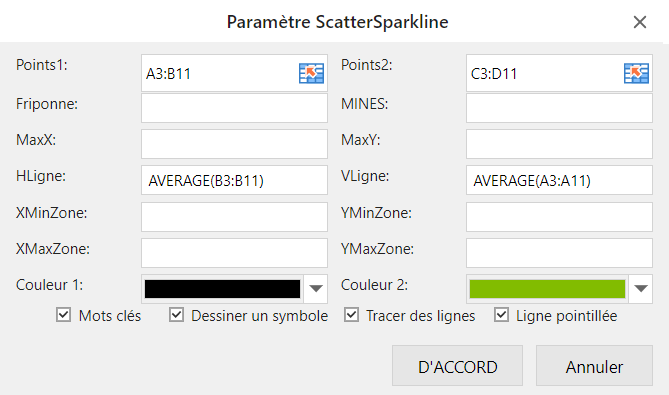
Task: Toggle the Mots clés checkbox
Action: click(x=64, y=315)
